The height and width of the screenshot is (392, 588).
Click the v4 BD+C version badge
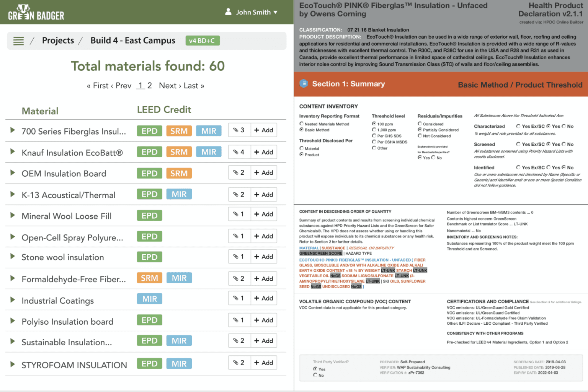(x=203, y=41)
